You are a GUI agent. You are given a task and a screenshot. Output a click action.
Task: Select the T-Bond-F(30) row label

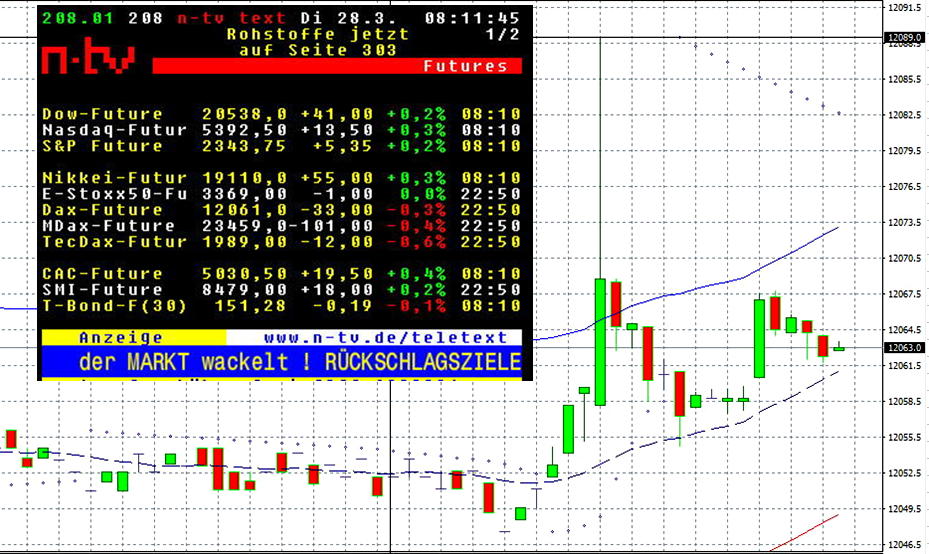[x=114, y=306]
